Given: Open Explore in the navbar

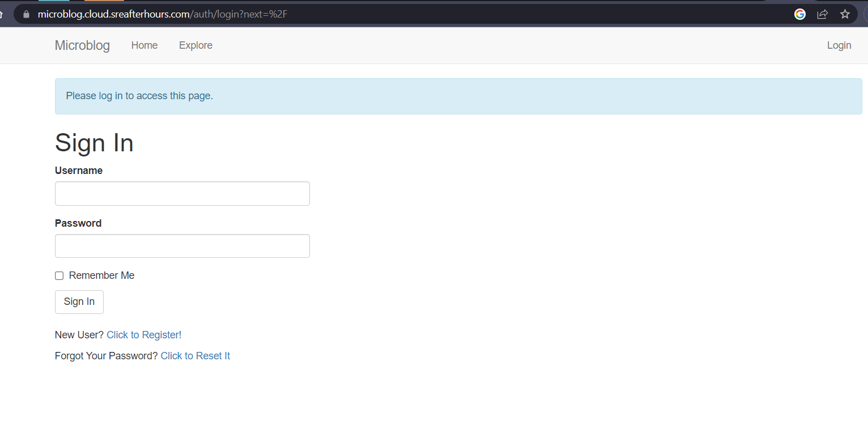Looking at the screenshot, I should [195, 45].
